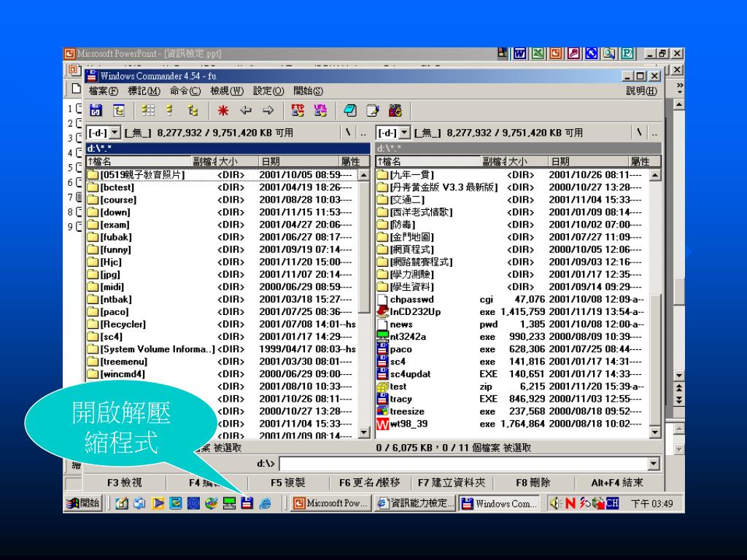Click the Alt+F4 結束 exit button

[x=617, y=483]
